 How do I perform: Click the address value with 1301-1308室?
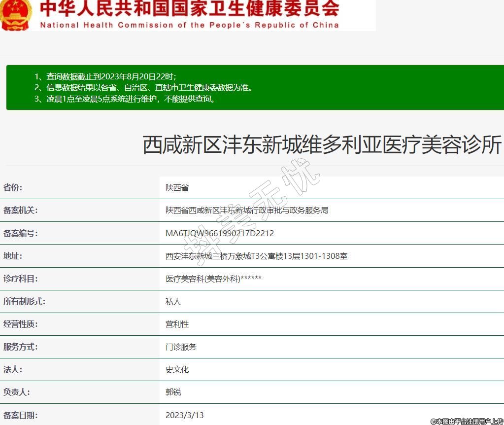[256, 256]
